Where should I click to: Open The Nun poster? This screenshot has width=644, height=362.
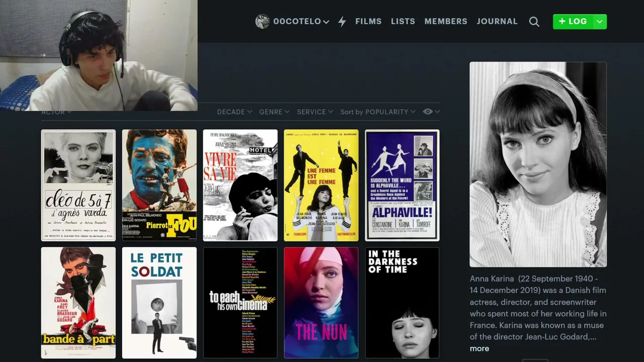pyautogui.click(x=321, y=303)
